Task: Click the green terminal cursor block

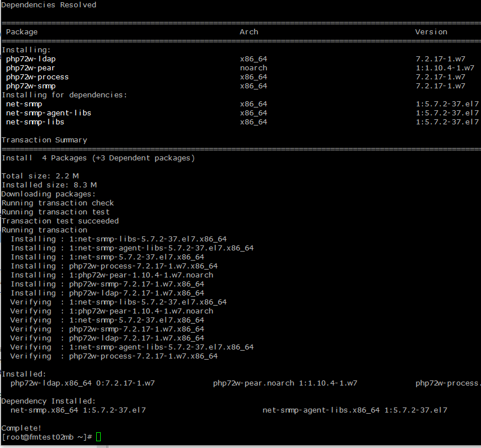Action: (x=98, y=437)
